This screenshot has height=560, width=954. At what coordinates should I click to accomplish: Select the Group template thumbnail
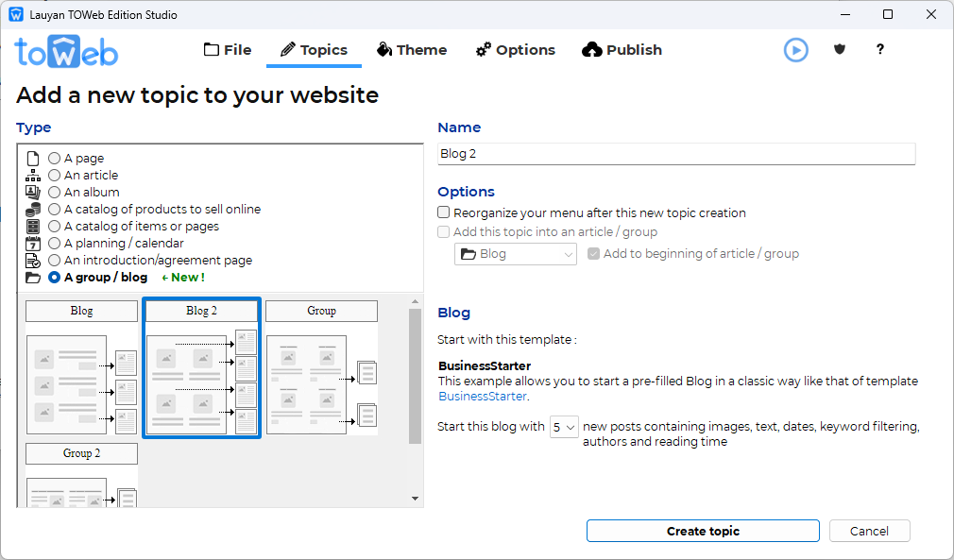[321, 368]
